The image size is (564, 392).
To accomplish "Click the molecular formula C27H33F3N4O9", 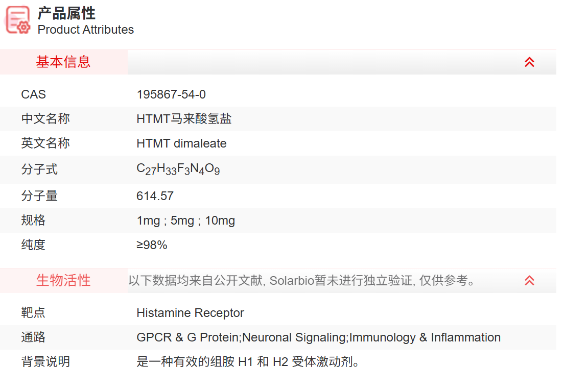I will pyautogui.click(x=178, y=169).
